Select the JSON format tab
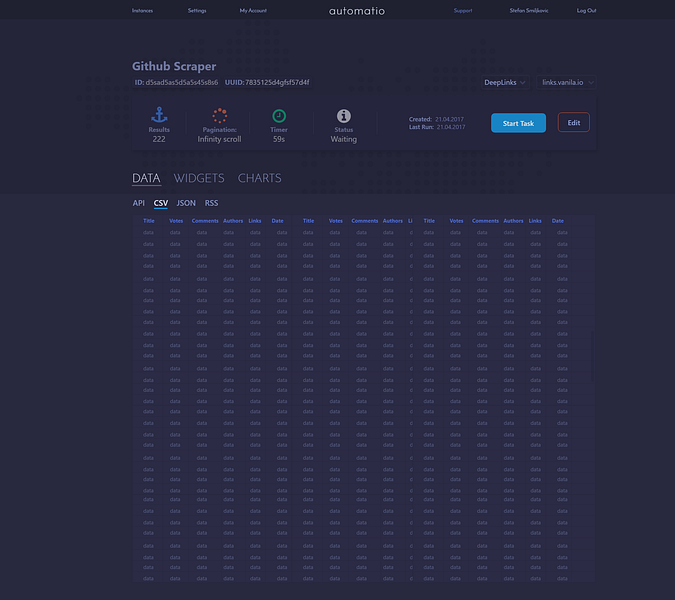Image resolution: width=675 pixels, height=600 pixels. tap(186, 203)
